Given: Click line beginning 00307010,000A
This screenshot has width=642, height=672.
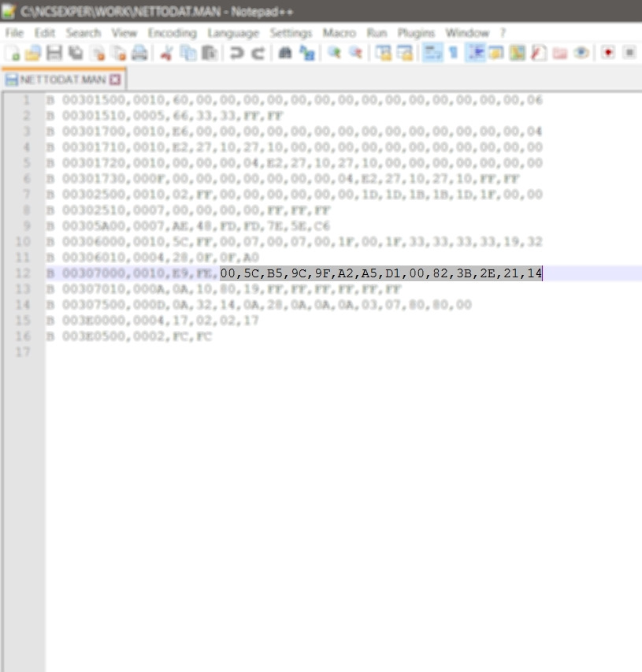Looking at the screenshot, I should tap(224, 289).
